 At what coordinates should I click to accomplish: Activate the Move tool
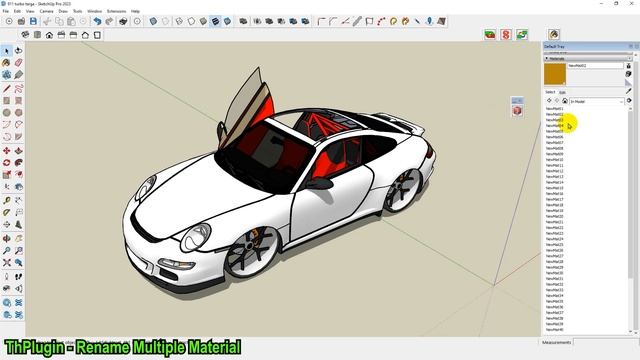point(6,151)
